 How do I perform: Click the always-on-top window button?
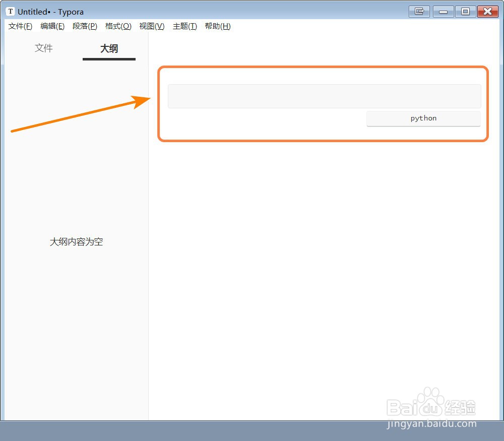click(419, 12)
